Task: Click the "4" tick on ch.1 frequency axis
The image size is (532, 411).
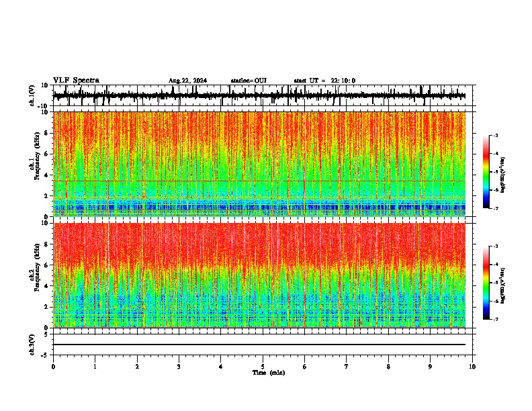Action: coord(46,175)
